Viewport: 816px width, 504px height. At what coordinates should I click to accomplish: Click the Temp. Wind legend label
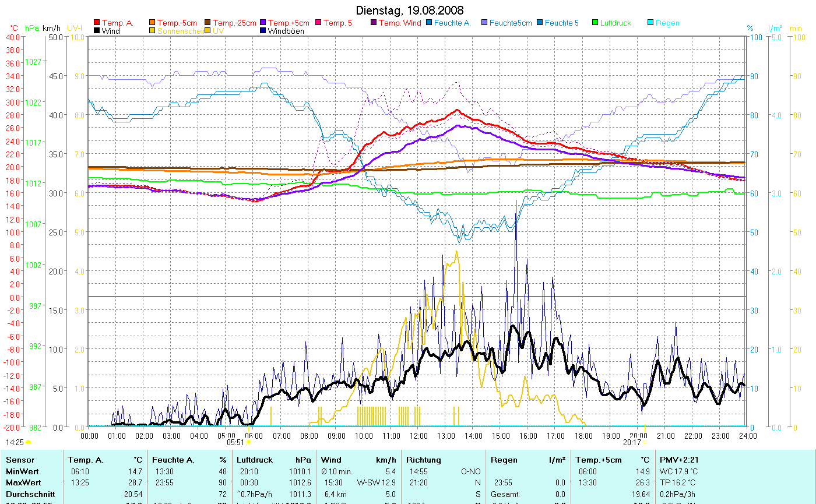(399, 23)
